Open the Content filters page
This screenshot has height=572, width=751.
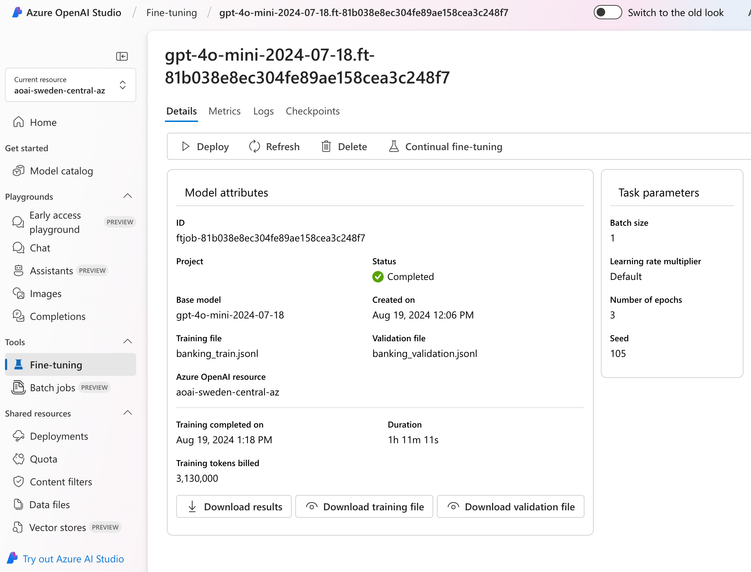[60, 482]
